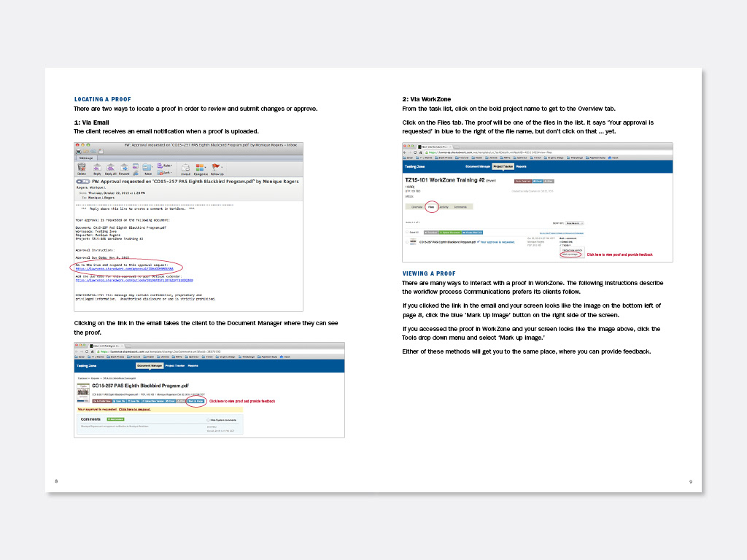Select Project Tracker in the right-page browser screenshot

click(x=503, y=167)
